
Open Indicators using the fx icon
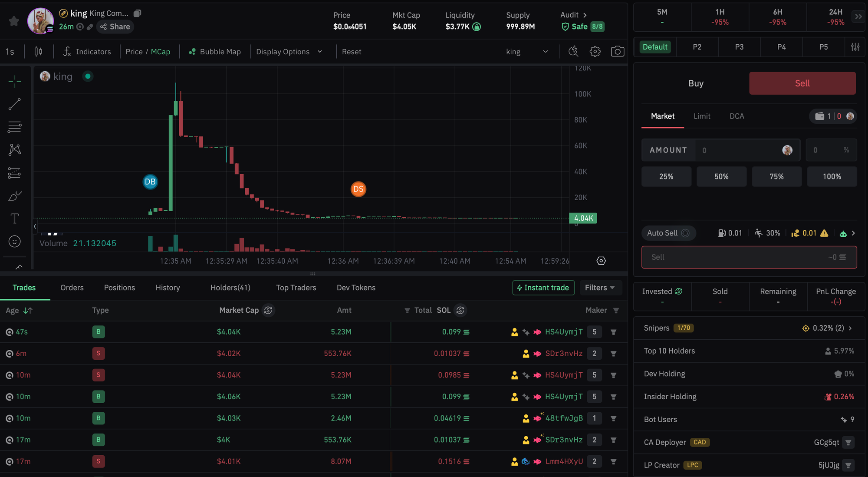click(66, 51)
